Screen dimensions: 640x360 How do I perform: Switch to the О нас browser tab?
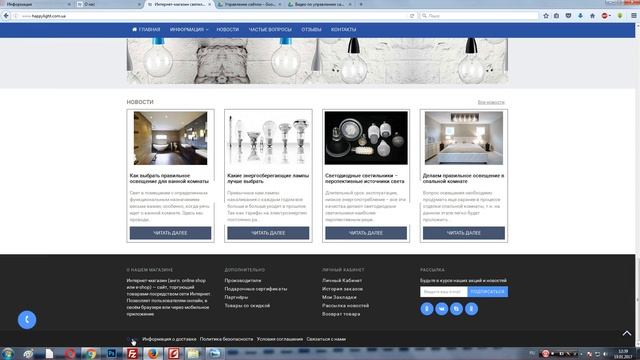(108, 4)
